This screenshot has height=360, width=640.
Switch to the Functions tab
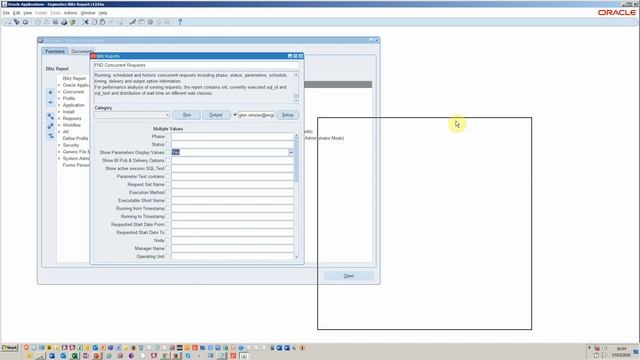coord(55,51)
